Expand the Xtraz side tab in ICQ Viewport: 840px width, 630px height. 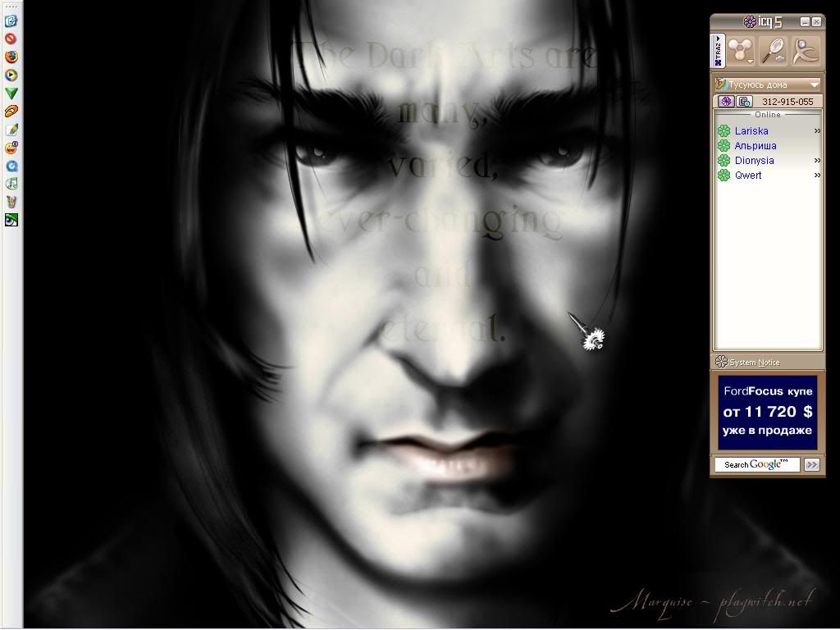(718, 51)
